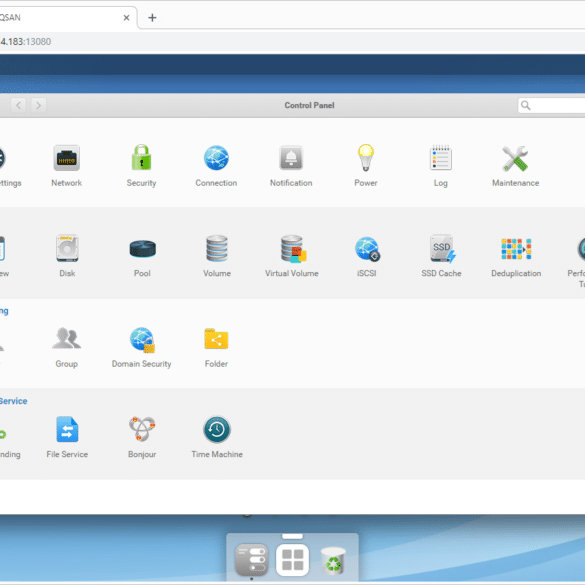Open the Network settings icon
585x585 pixels.
pyautogui.click(x=66, y=157)
